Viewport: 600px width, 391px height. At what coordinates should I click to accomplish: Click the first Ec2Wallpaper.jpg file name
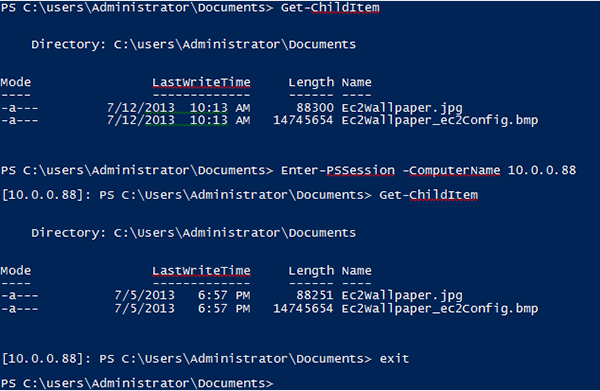click(x=402, y=108)
